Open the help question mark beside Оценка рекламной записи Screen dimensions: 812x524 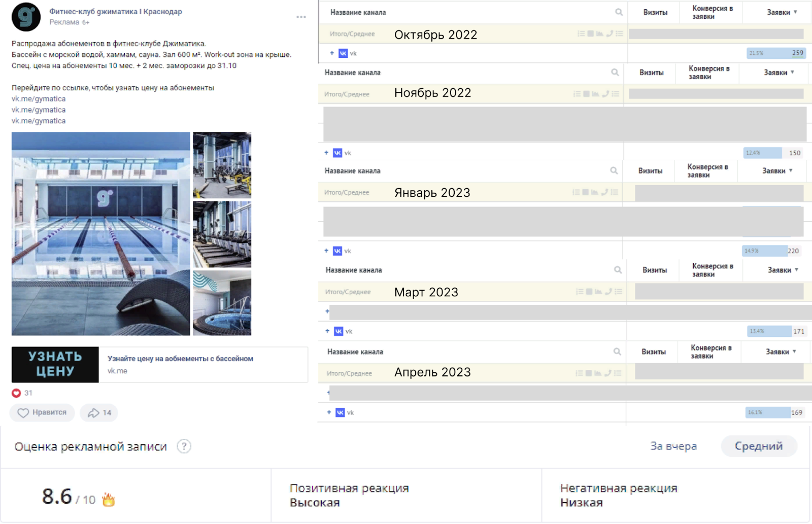click(184, 446)
